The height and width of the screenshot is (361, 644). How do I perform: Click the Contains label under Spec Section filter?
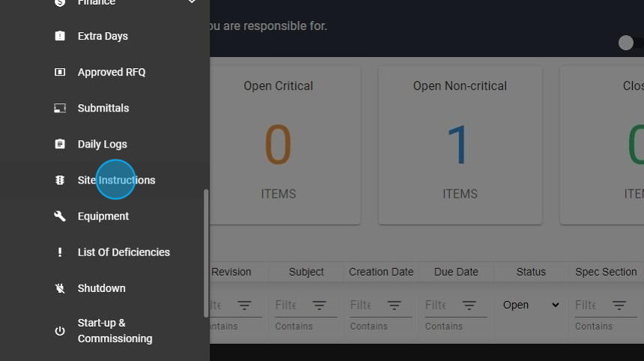[x=594, y=326]
